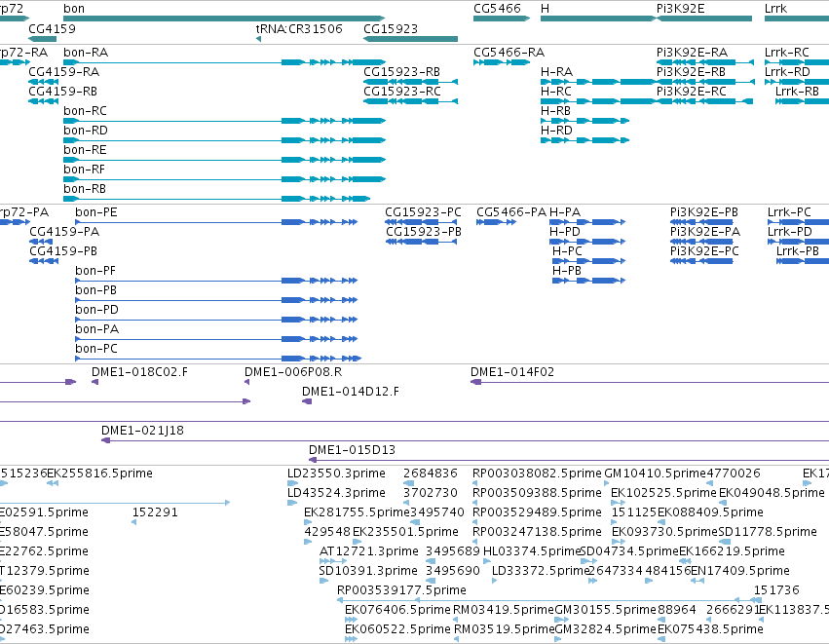This screenshot has width=829, height=644.
Task: Click the Pi3K92E-RA transcript label
Action: click(692, 53)
